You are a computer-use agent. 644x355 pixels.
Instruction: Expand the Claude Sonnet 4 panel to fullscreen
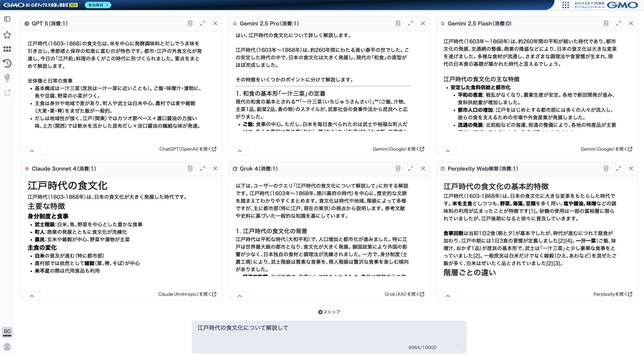pos(203,168)
